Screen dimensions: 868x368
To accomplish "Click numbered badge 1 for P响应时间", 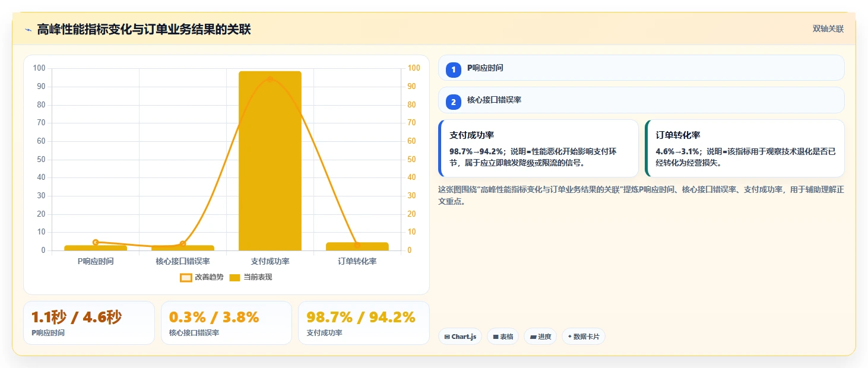I will [x=454, y=70].
